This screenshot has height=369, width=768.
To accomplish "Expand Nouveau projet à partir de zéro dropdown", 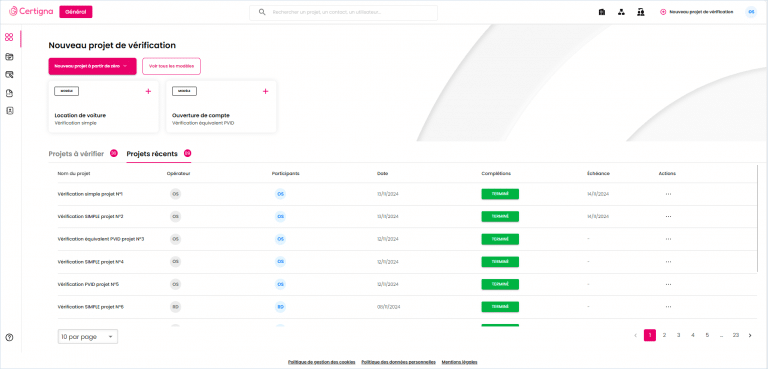I will (92, 66).
